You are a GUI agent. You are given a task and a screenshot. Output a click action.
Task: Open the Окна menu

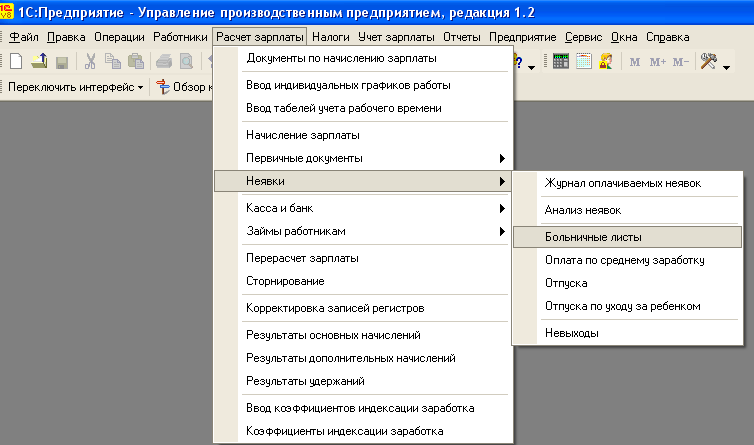(x=624, y=37)
